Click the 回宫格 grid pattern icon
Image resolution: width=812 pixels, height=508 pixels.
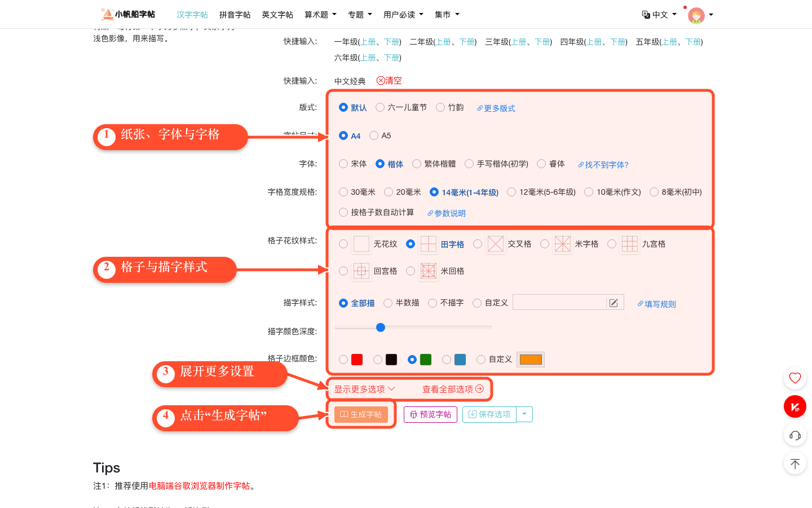coord(361,271)
